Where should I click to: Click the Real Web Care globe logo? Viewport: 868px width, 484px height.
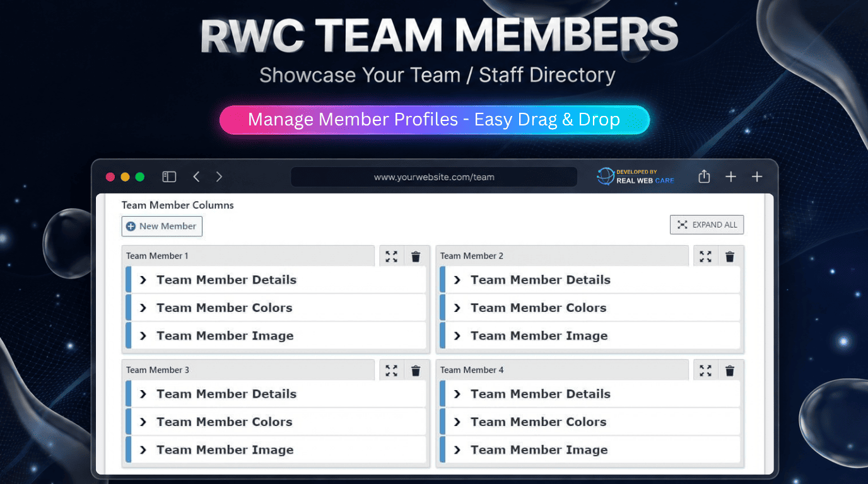click(606, 176)
